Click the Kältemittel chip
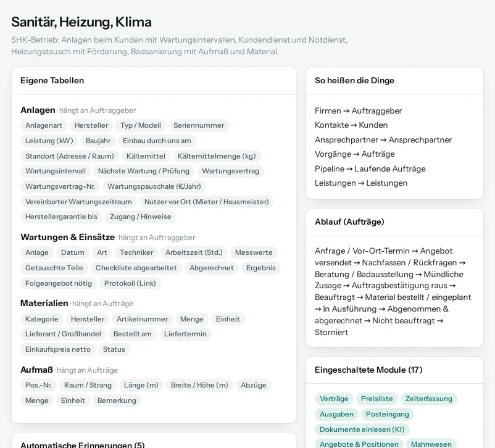This screenshot has width=495, height=448. [x=146, y=156]
